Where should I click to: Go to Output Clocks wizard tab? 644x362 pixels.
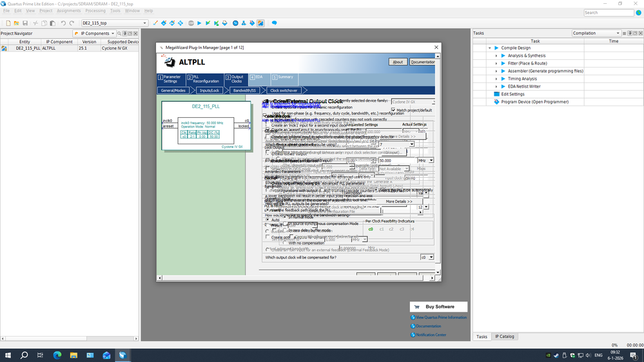tap(235, 79)
